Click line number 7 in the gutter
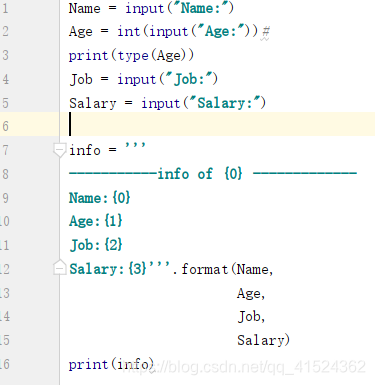The width and height of the screenshot is (375, 385). click(5, 150)
